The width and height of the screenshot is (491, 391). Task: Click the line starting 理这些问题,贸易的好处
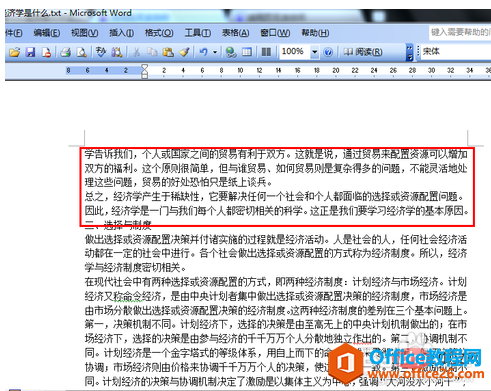178,183
